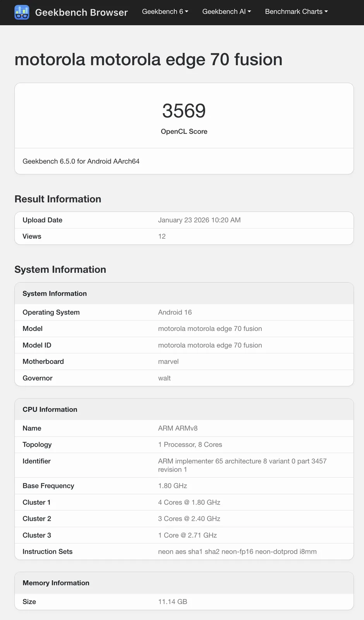Click the Geekbench logo icon

[x=22, y=12]
